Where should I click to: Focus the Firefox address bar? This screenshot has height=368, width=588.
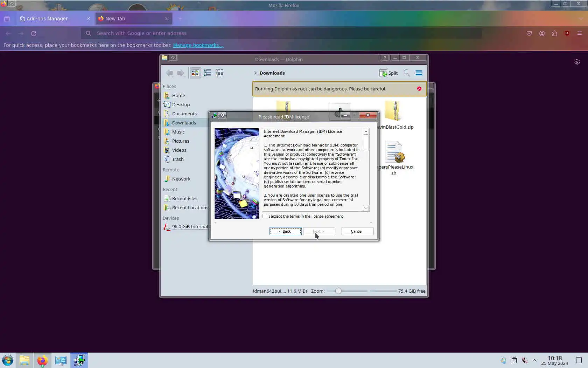pos(281,33)
